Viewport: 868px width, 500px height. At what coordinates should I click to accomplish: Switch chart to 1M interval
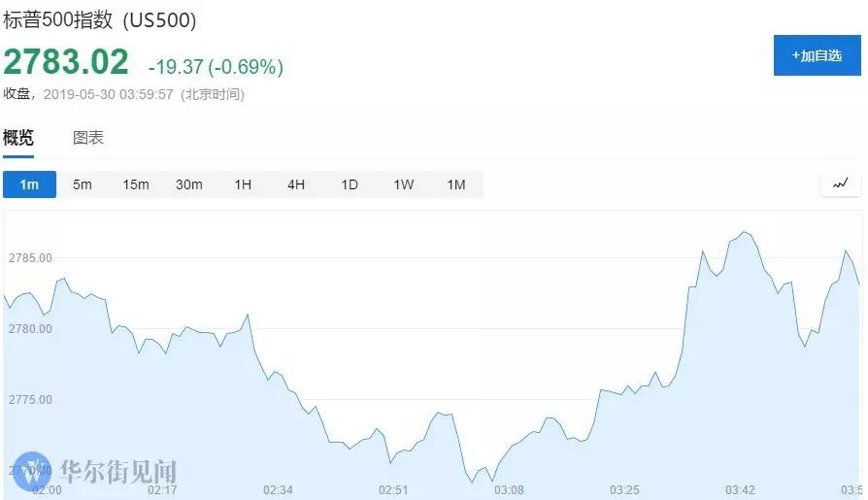(x=456, y=184)
